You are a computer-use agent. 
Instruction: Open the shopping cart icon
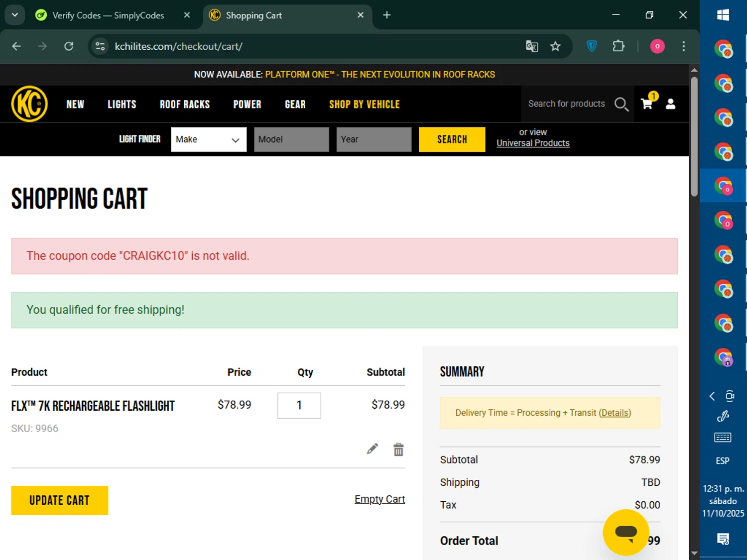coord(647,104)
